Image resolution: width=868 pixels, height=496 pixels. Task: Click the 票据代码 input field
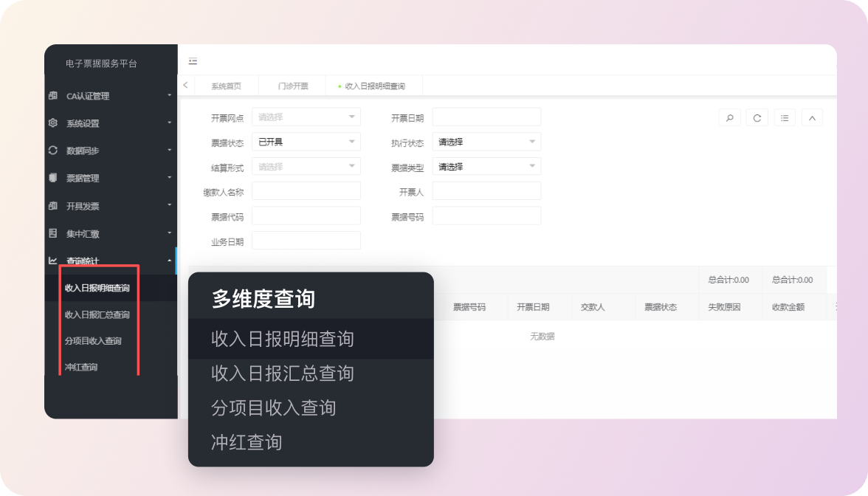(306, 216)
